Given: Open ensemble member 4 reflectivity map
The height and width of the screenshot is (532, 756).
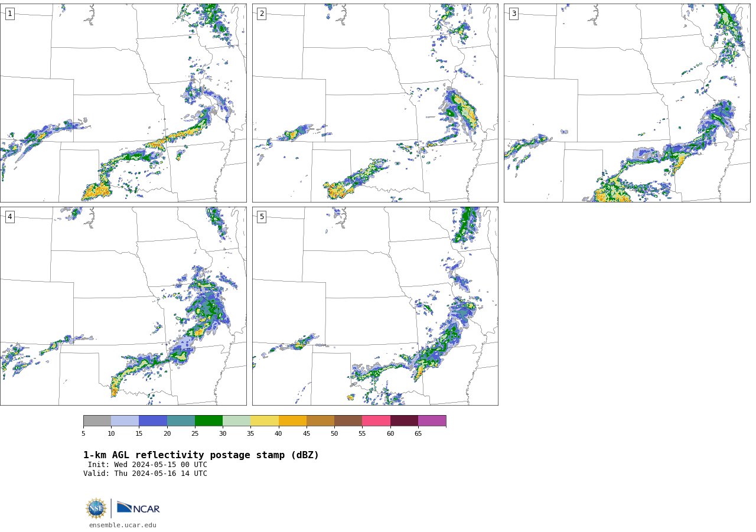Looking at the screenshot, I should [123, 306].
